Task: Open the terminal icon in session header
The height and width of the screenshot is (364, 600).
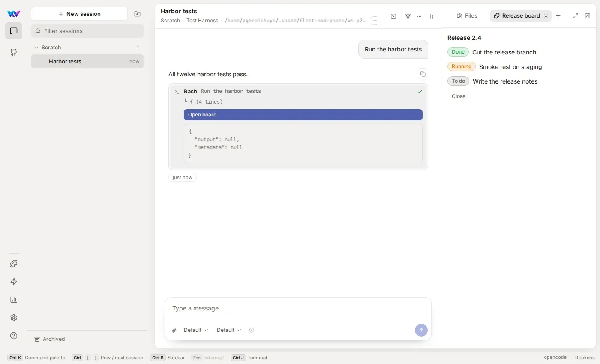Action: pyautogui.click(x=393, y=16)
